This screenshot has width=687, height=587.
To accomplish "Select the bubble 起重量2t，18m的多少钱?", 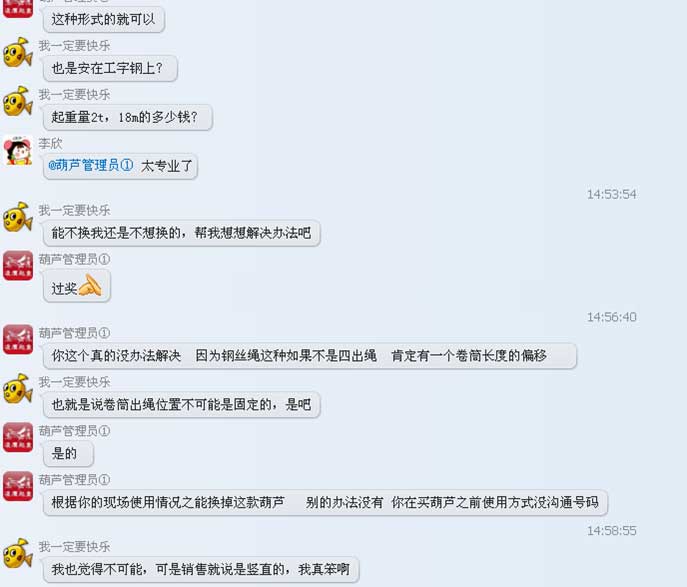I will 128,117.
